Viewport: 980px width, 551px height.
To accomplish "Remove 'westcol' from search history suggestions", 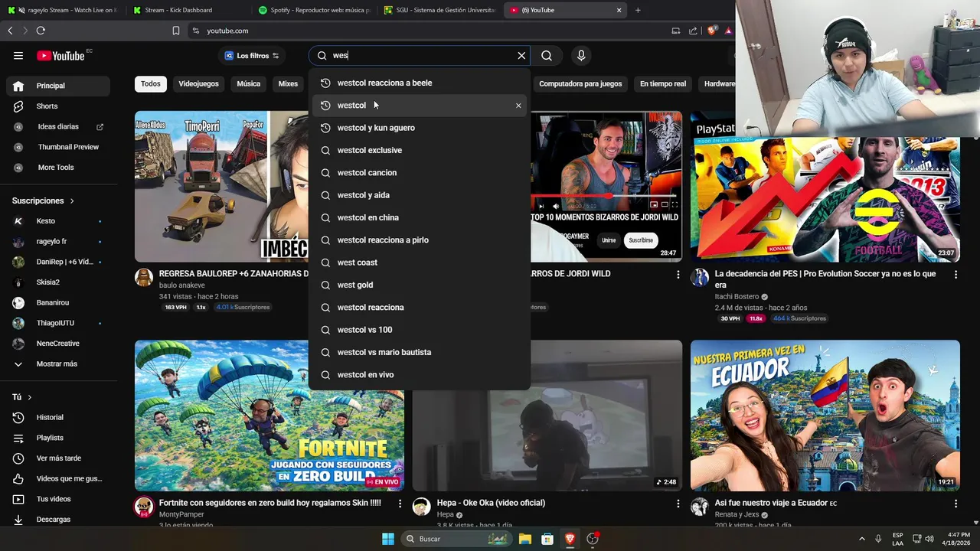I will coord(518,106).
